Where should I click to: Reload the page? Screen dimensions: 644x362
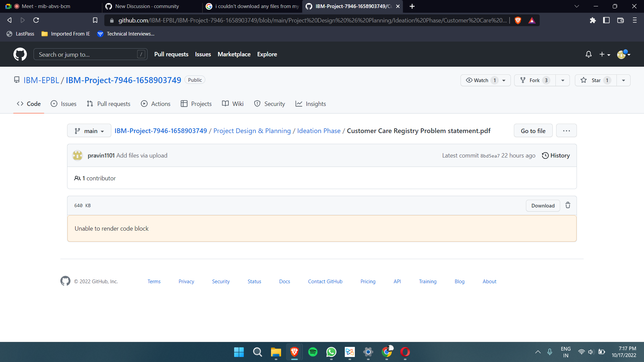36,20
